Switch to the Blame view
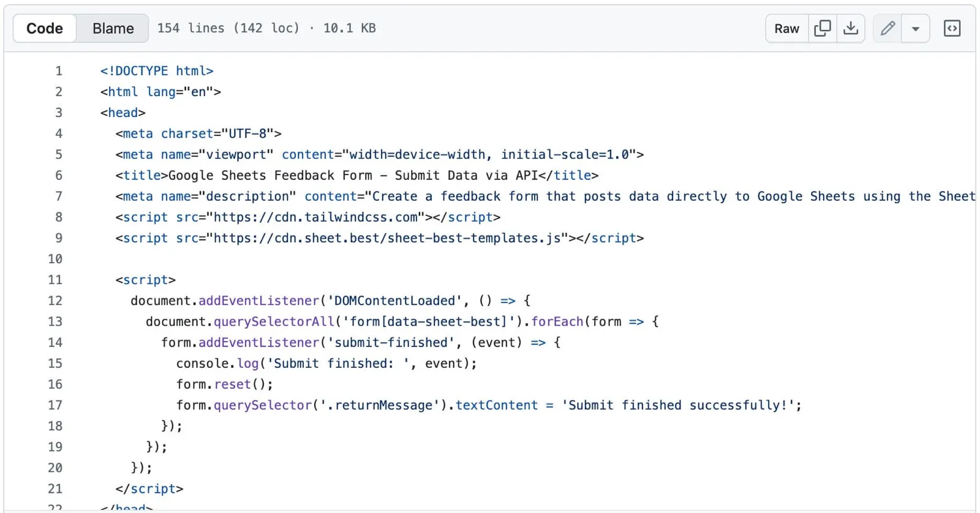The image size is (980, 513). [113, 28]
